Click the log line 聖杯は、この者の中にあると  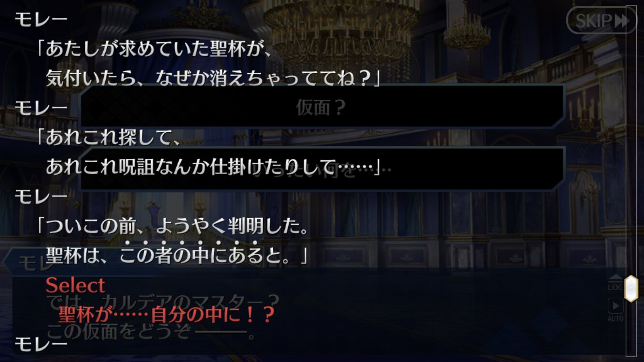[177, 256]
